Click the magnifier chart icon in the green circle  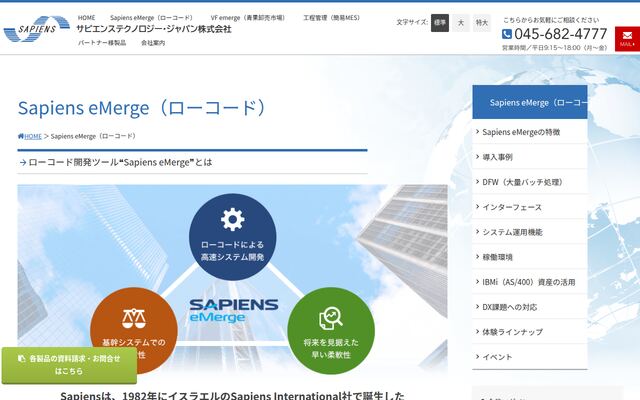click(331, 318)
